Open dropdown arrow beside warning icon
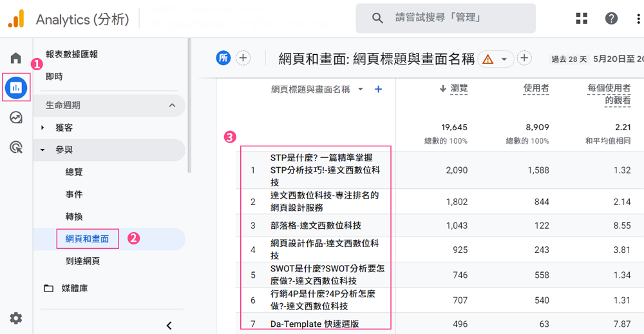This screenshot has width=644, height=334. 504,59
